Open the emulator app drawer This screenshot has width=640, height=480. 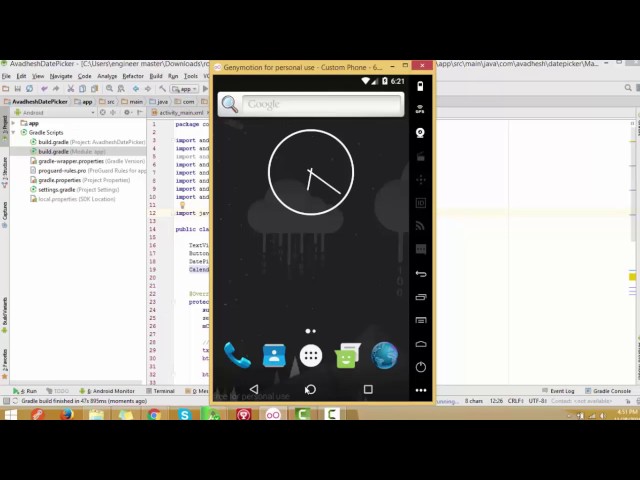click(311, 356)
